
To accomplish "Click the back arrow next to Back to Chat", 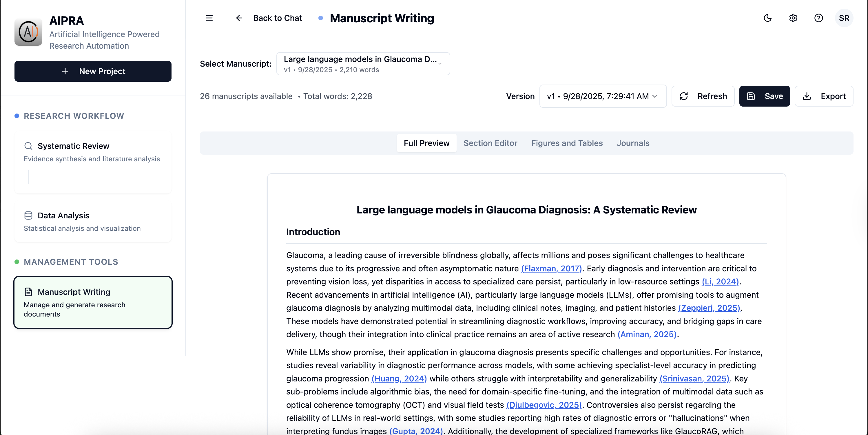I will [x=239, y=18].
